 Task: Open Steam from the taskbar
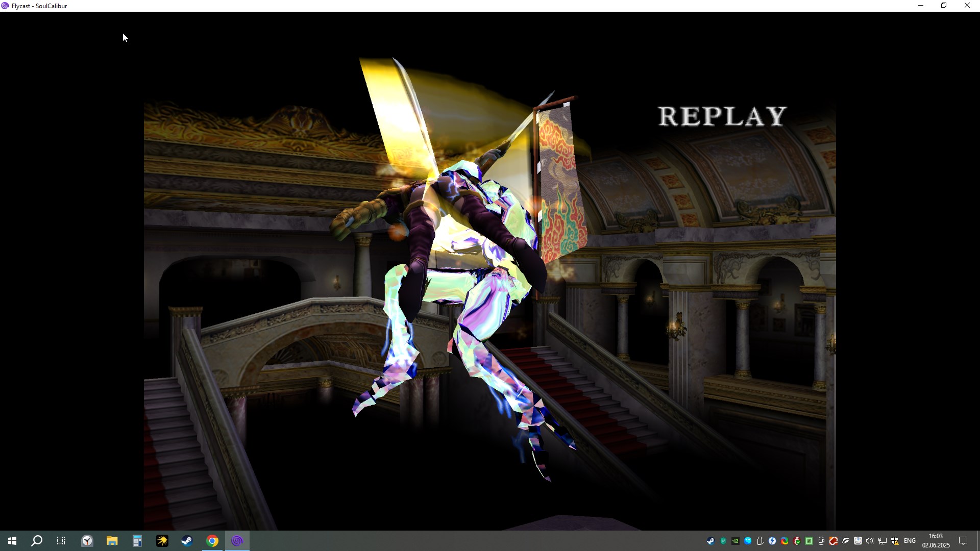(187, 541)
